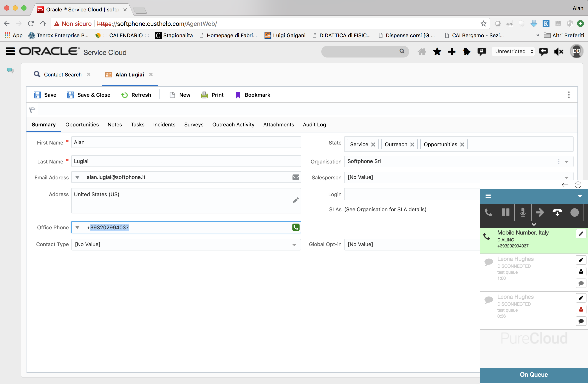Put the call on hold with pause icon

tap(506, 212)
